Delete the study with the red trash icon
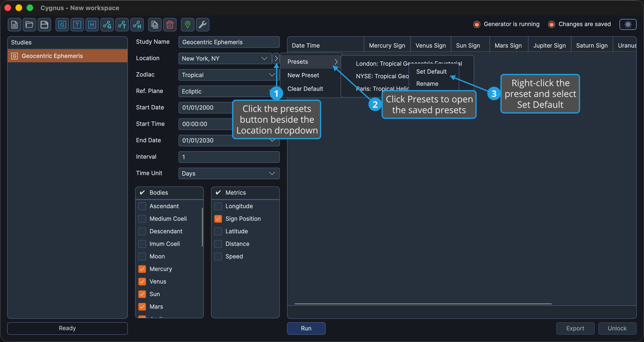Viewport: 644px width, 342px height. [x=170, y=25]
